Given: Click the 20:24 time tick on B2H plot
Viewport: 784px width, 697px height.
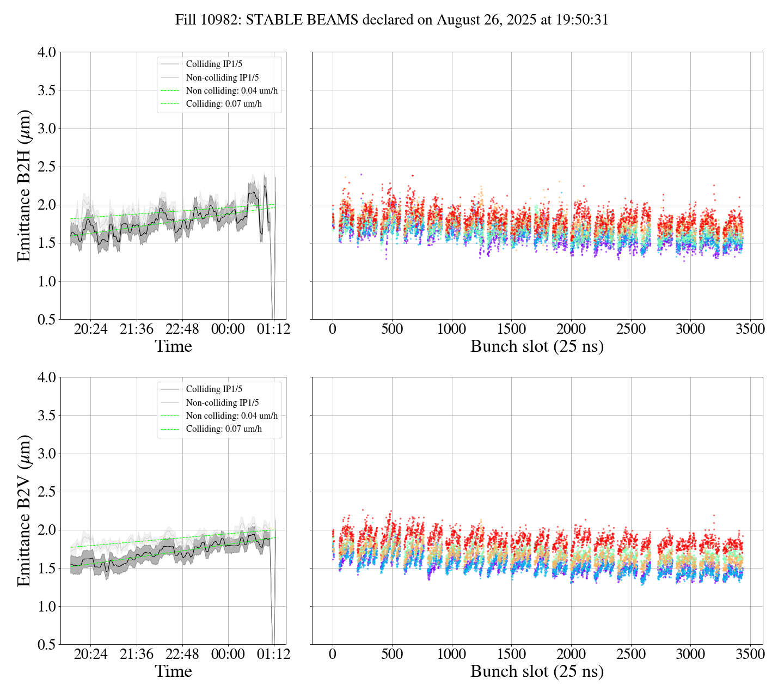Looking at the screenshot, I should 90,329.
